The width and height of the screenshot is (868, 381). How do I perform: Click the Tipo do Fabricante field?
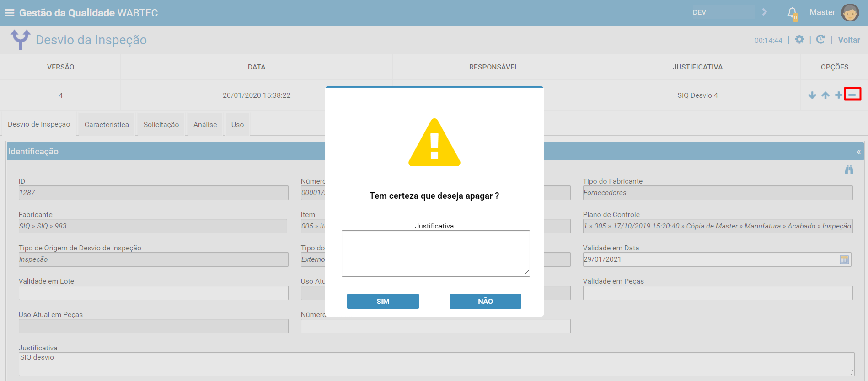pyautogui.click(x=718, y=193)
